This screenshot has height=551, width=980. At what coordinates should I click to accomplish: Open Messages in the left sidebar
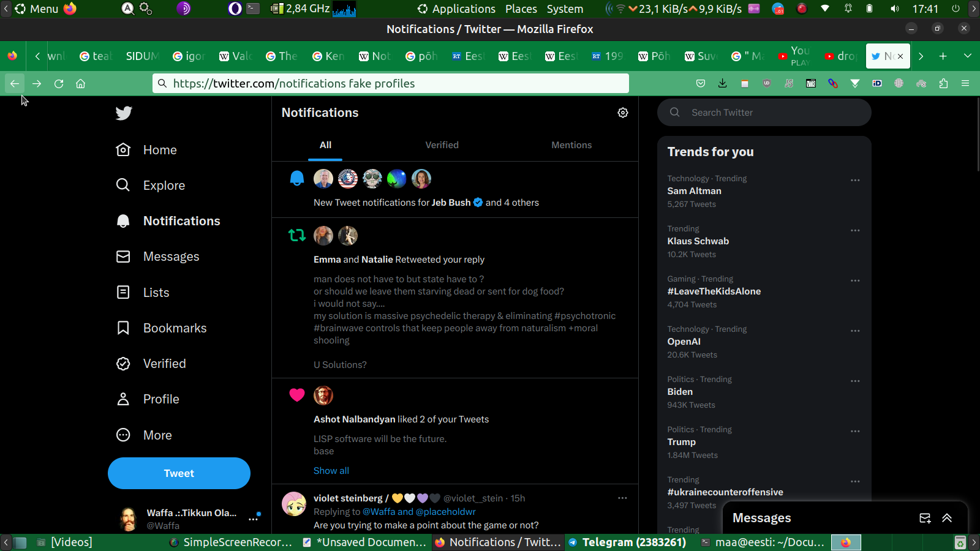tap(157, 257)
